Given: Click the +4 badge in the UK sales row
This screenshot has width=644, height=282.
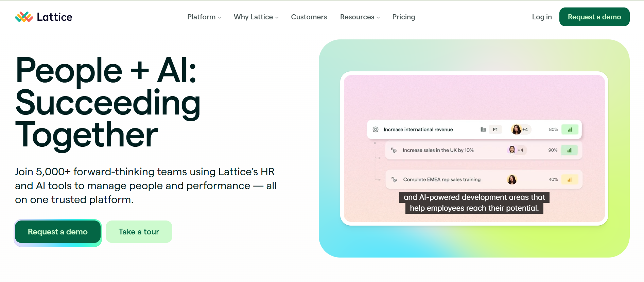Looking at the screenshot, I should pos(520,150).
